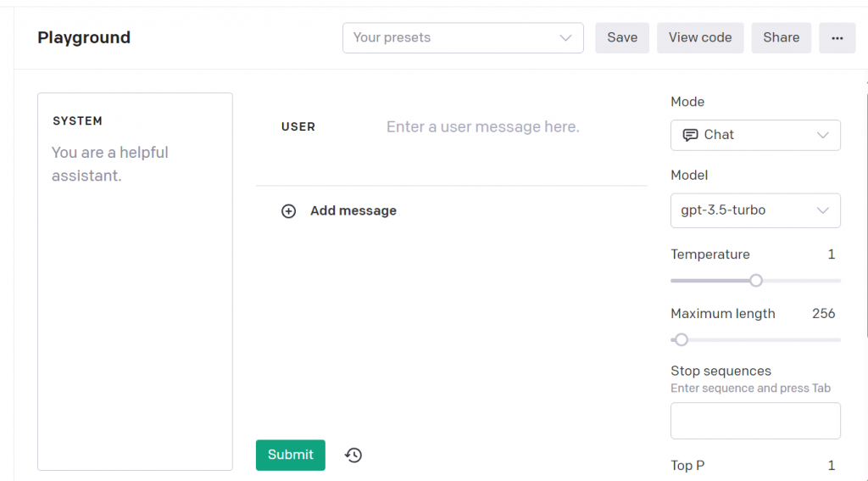Click the USER role label

(x=298, y=127)
